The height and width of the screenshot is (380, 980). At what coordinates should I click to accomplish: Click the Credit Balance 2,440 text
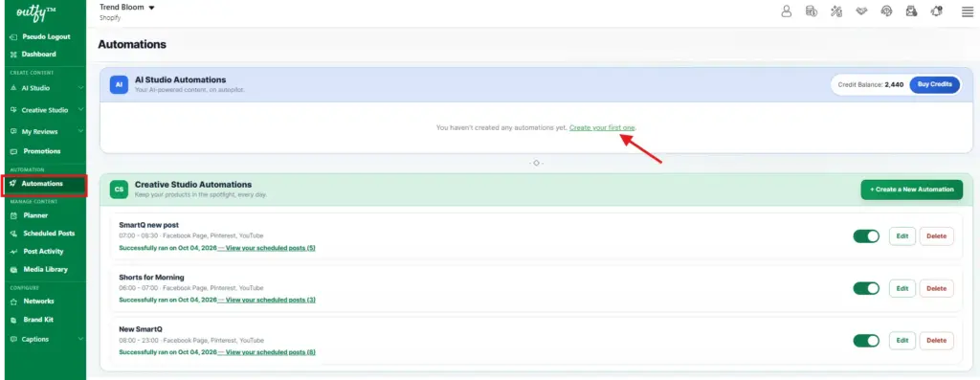click(871, 85)
